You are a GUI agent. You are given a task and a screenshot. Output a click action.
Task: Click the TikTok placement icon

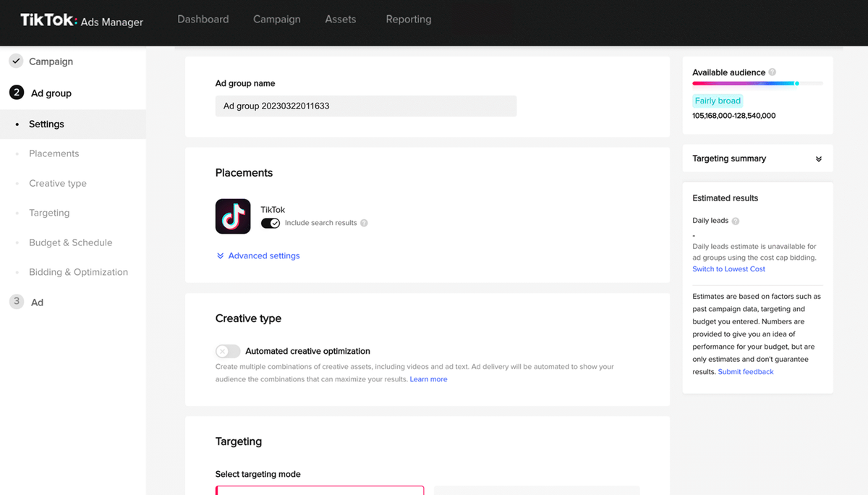233,216
